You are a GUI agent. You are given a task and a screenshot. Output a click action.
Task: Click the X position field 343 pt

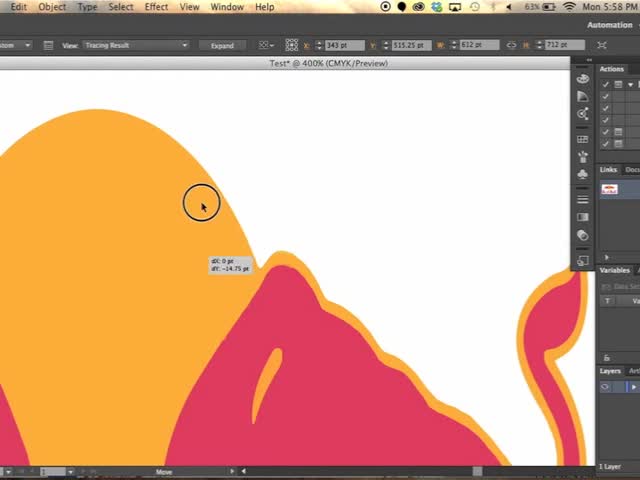pyautogui.click(x=344, y=45)
